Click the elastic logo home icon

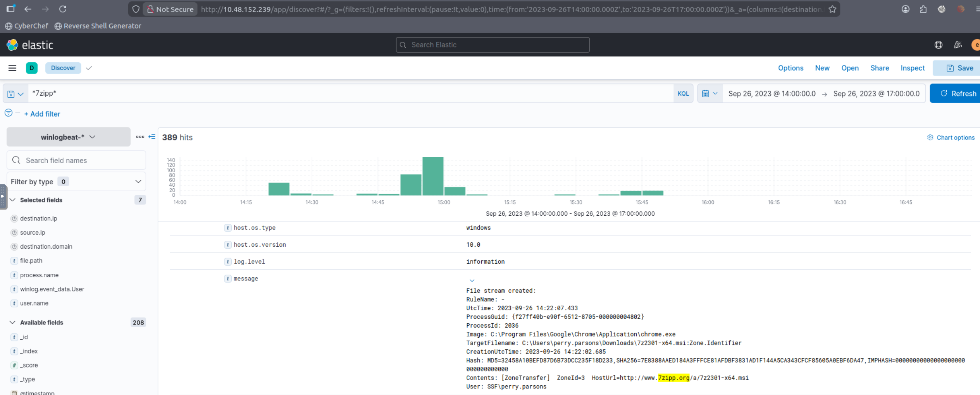pos(12,45)
